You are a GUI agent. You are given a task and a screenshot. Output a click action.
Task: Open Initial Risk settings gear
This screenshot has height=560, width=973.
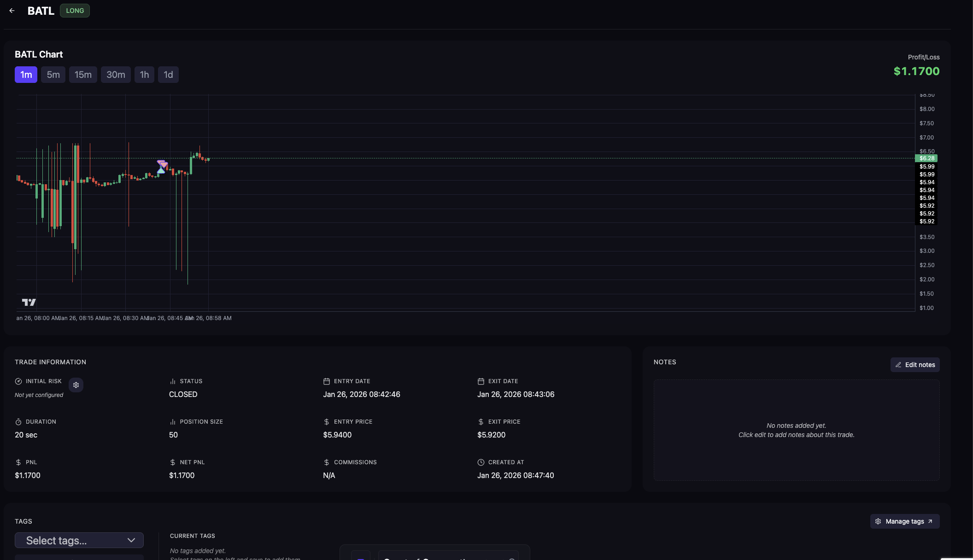(x=76, y=385)
